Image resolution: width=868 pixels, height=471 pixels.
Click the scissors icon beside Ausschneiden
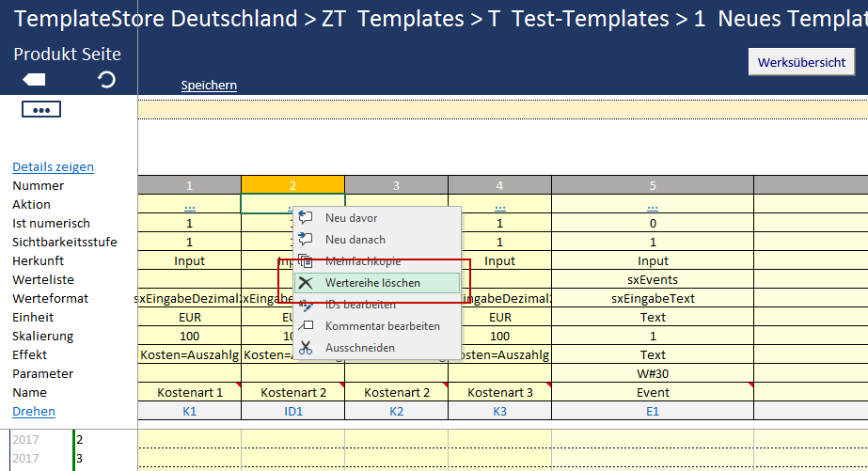pyautogui.click(x=305, y=348)
